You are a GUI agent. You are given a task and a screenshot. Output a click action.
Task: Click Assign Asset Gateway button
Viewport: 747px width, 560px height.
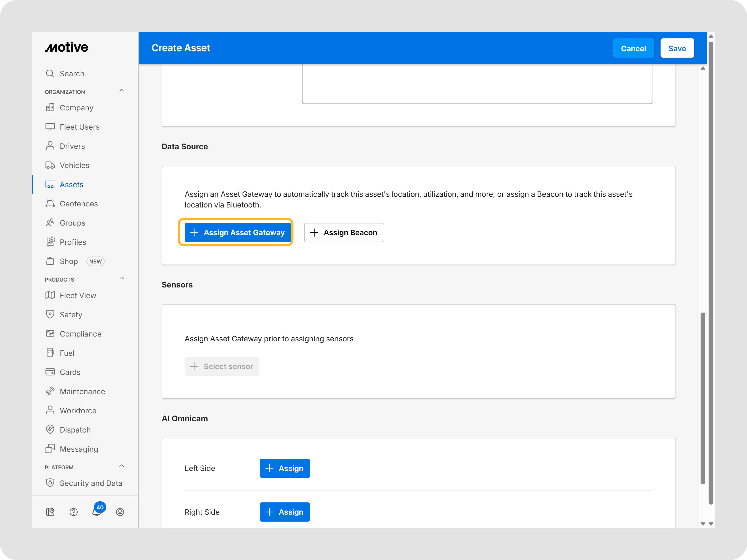[x=238, y=233]
